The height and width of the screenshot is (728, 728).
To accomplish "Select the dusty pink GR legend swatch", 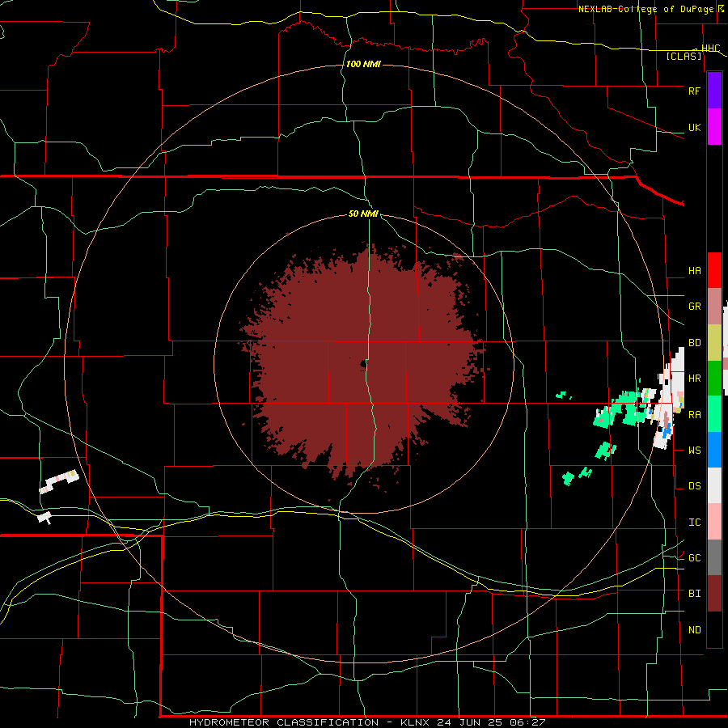I will [714, 307].
